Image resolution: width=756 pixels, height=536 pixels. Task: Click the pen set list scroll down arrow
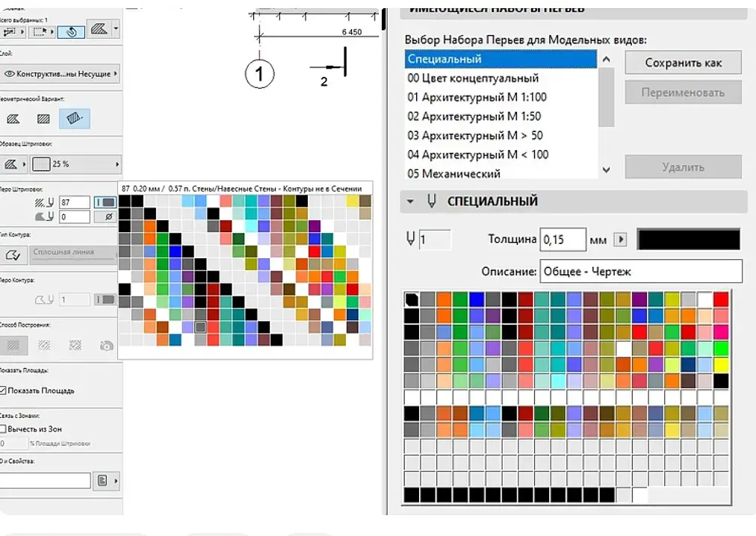[607, 169]
